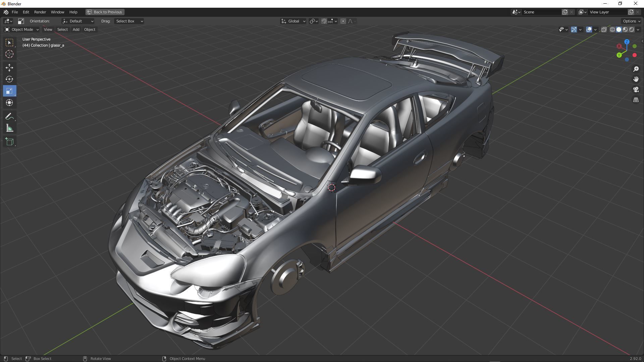Activate the 3D Cursor tool
This screenshot has width=644, height=362.
pyautogui.click(x=9, y=54)
